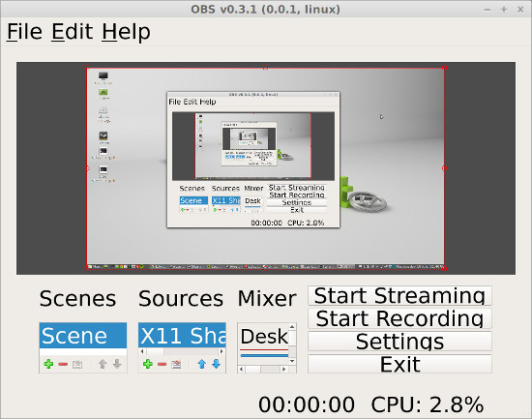This screenshot has height=419, width=532.
Task: Click right-middle red selection handle in preview
Action: [444, 168]
